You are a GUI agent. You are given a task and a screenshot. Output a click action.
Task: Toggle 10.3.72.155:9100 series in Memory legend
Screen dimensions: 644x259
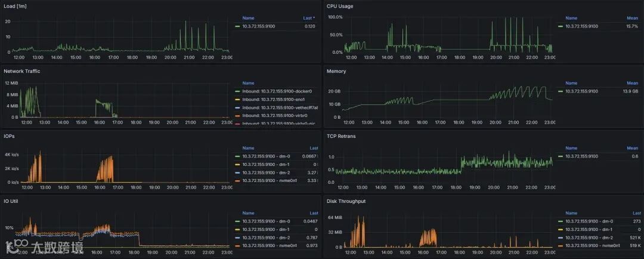tap(581, 91)
